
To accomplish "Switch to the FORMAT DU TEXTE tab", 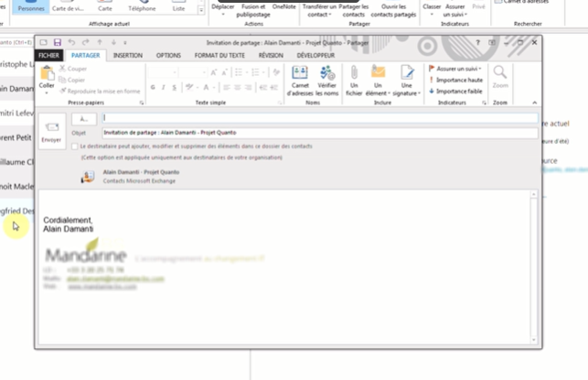I will pyautogui.click(x=219, y=56).
